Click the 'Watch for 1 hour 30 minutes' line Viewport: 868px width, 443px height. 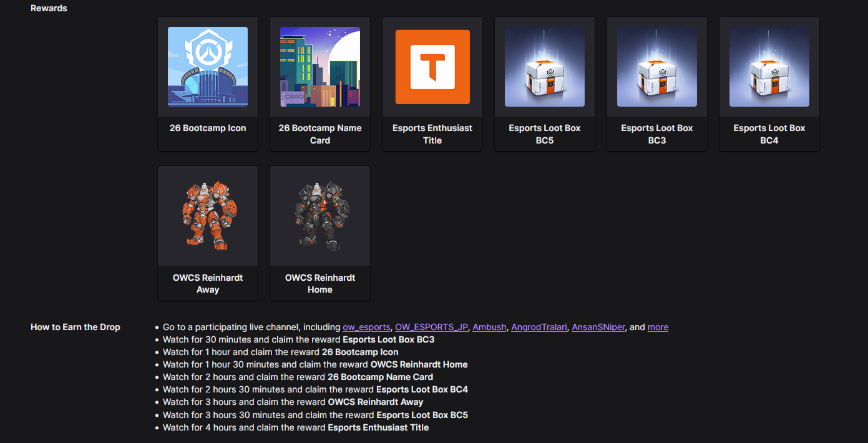(315, 364)
